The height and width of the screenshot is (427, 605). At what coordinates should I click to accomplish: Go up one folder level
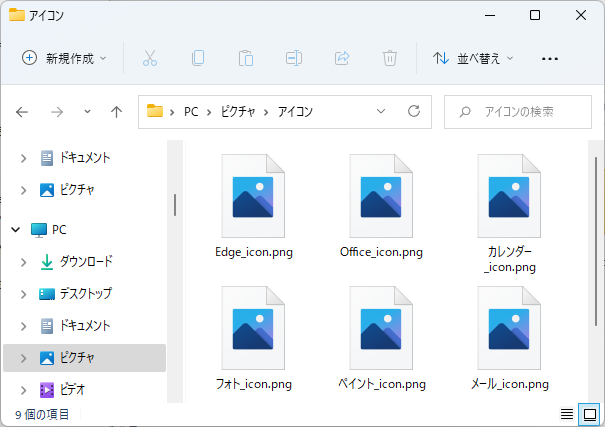pos(116,112)
